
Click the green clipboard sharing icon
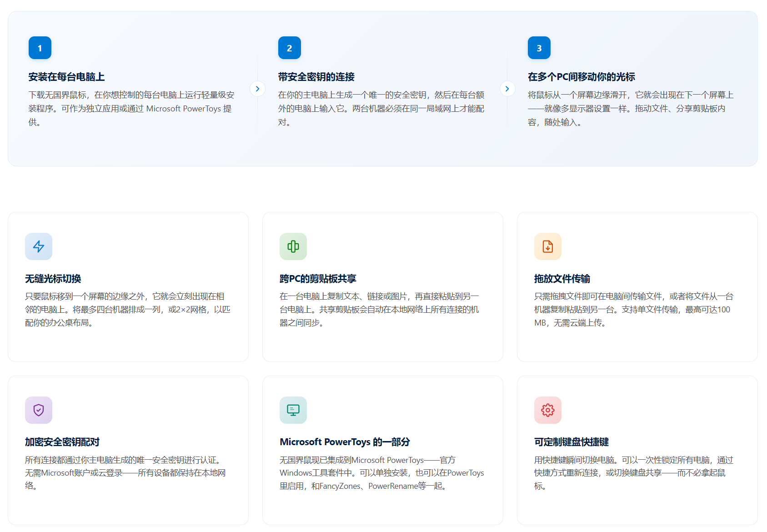point(293,246)
